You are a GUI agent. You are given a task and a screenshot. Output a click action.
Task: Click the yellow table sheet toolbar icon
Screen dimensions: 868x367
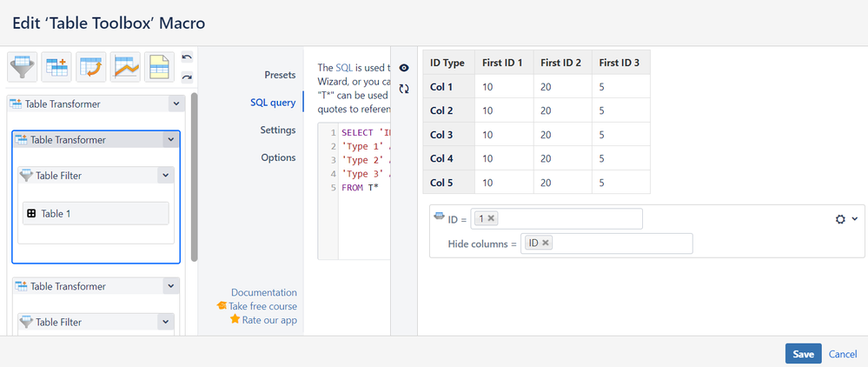pyautogui.click(x=159, y=65)
